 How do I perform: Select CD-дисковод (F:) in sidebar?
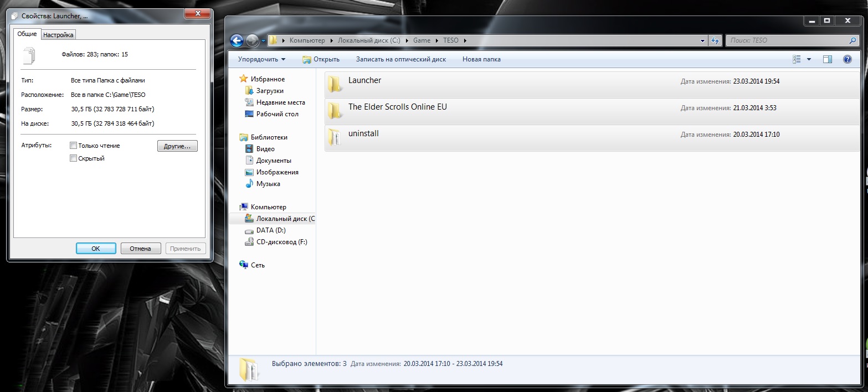(281, 242)
